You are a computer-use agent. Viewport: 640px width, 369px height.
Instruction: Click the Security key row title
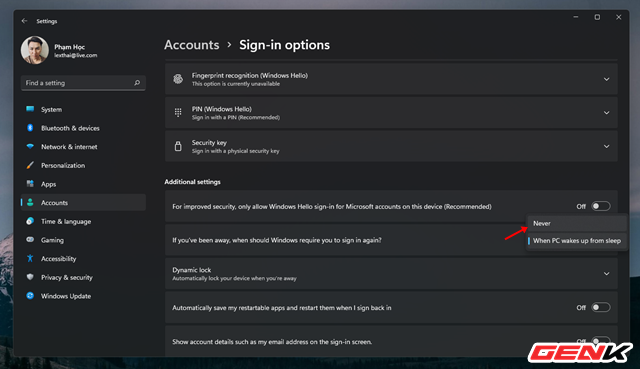coord(209,142)
